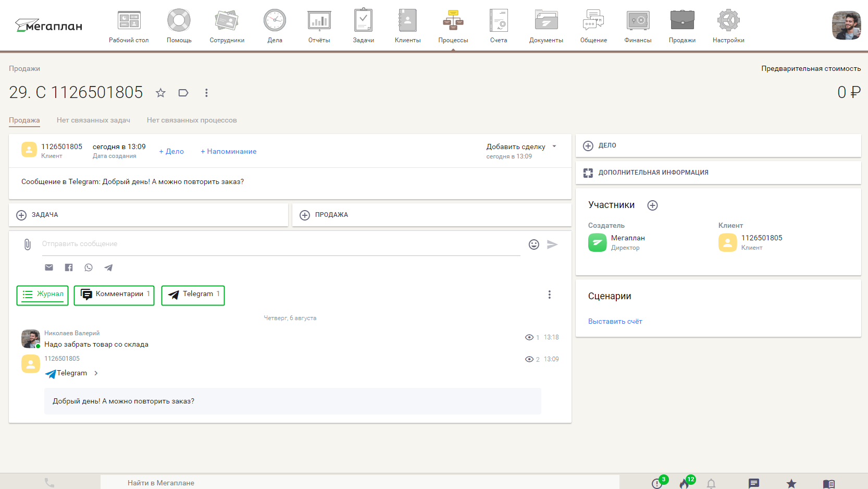Click message text Надо забрать товар со склада
The width and height of the screenshot is (868, 489).
coord(96,345)
